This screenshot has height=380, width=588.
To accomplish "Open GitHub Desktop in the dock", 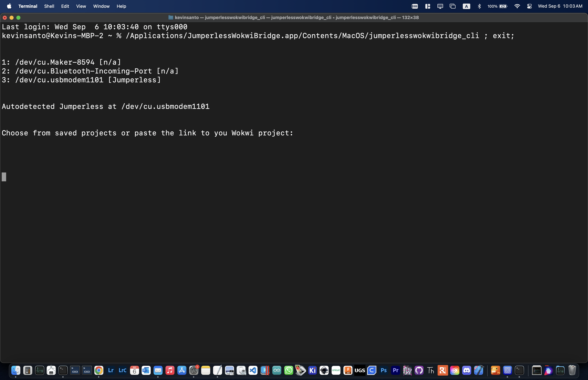I will point(419,370).
